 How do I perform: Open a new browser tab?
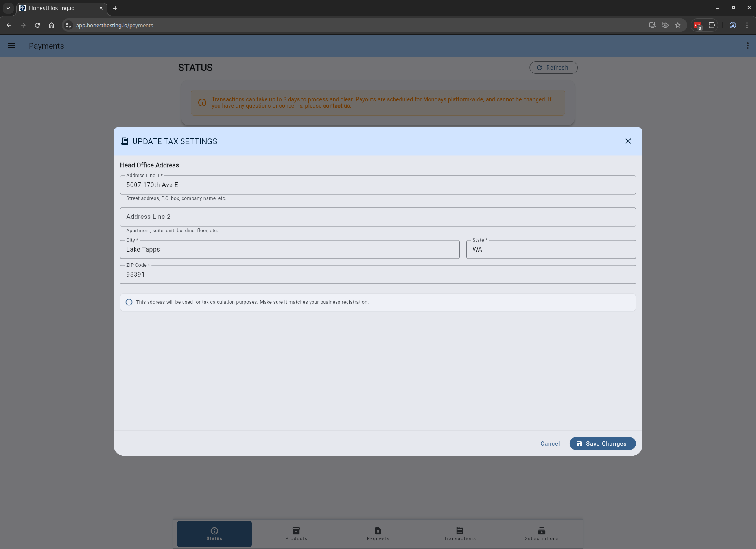[x=115, y=8]
